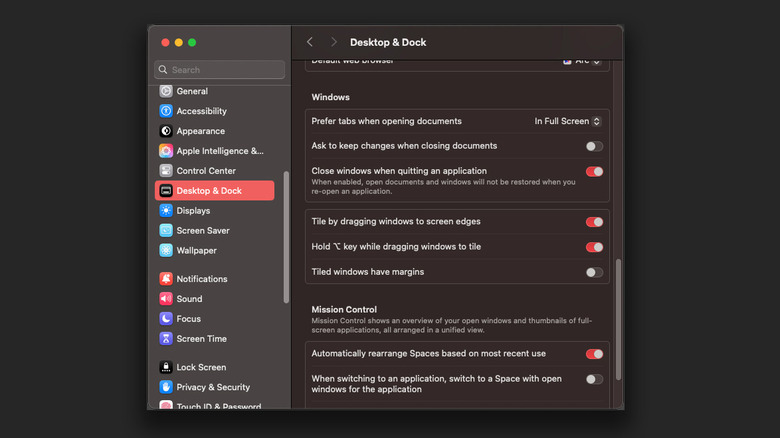Click the Appearance icon in sidebar
The image size is (780, 438).
(166, 131)
